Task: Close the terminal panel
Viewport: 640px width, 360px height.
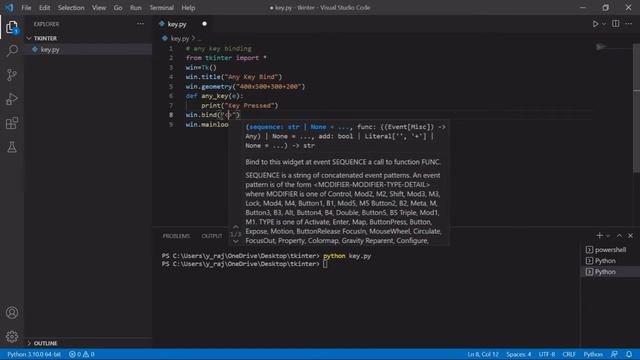Action: (631, 236)
